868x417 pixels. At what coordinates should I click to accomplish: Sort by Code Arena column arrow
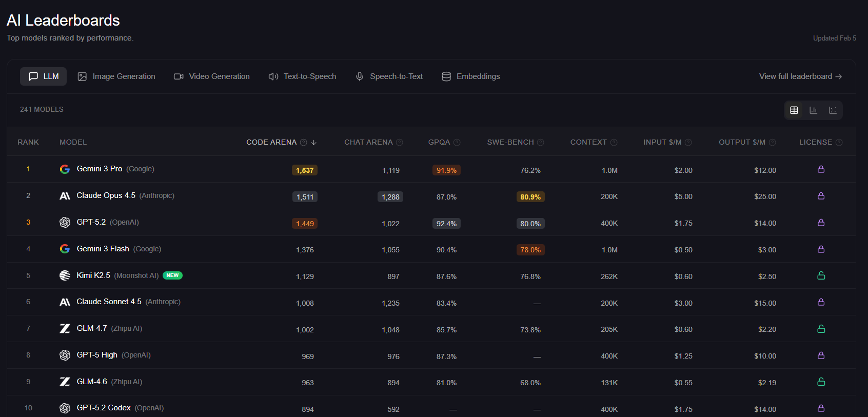click(x=314, y=143)
